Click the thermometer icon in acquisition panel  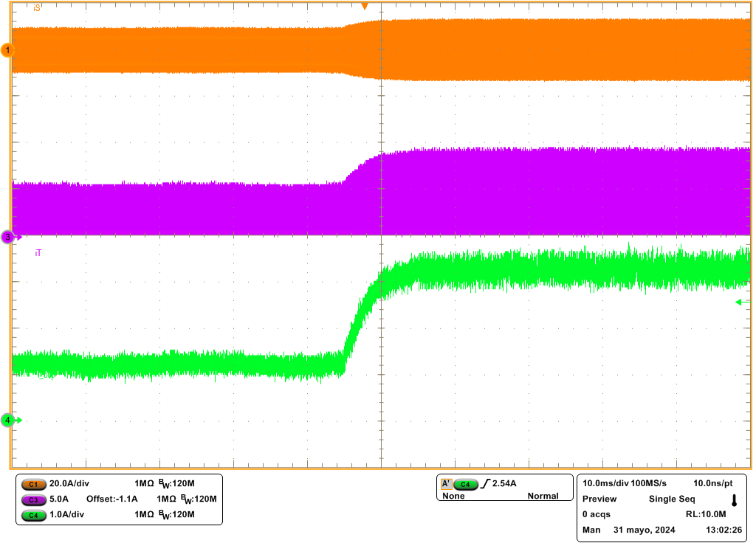[734, 500]
